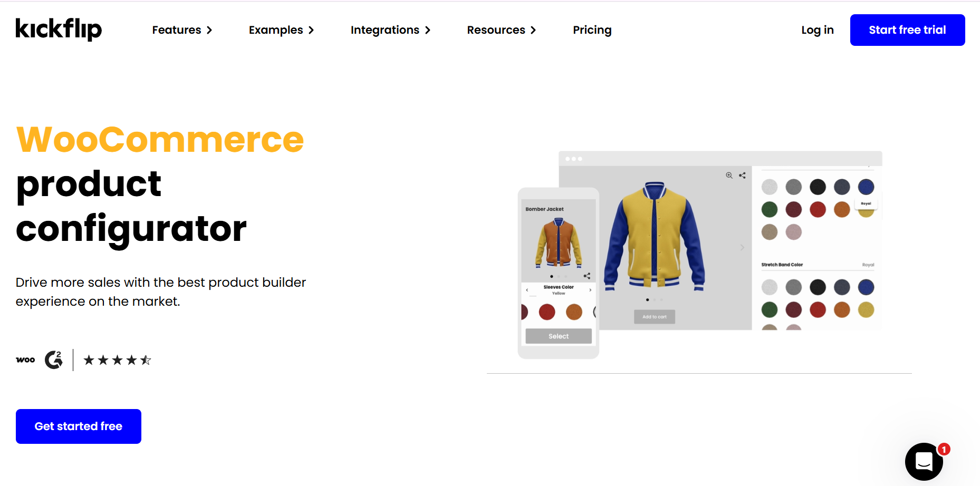Click the orange WooCommerce heading word
Image resolution: width=980 pixels, height=486 pixels.
coord(160,140)
